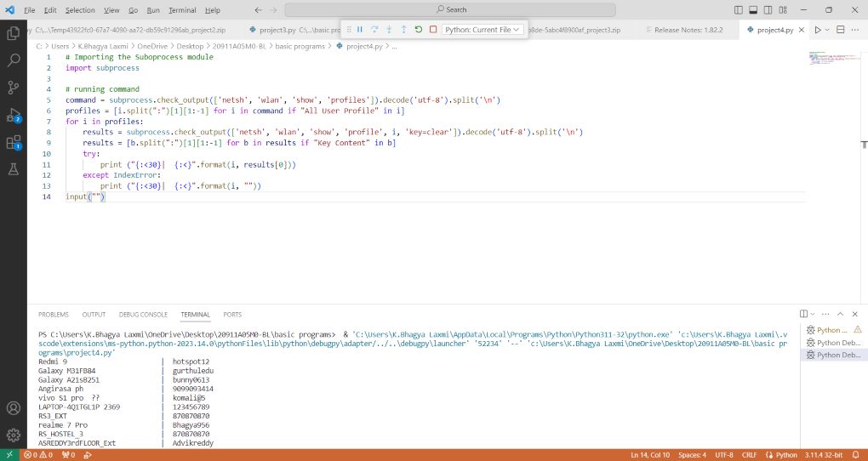This screenshot has height=461, width=868.
Task: Open the Extensions view
Action: click(14, 142)
